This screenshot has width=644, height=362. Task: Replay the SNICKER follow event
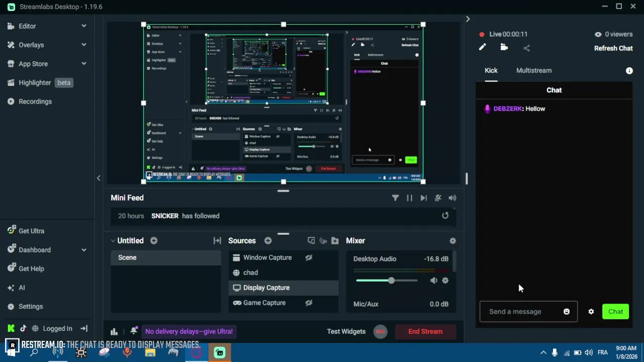click(445, 216)
